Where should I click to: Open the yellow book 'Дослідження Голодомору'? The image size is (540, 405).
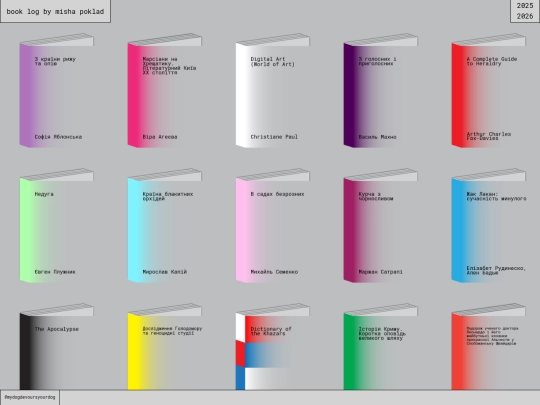pos(165,346)
